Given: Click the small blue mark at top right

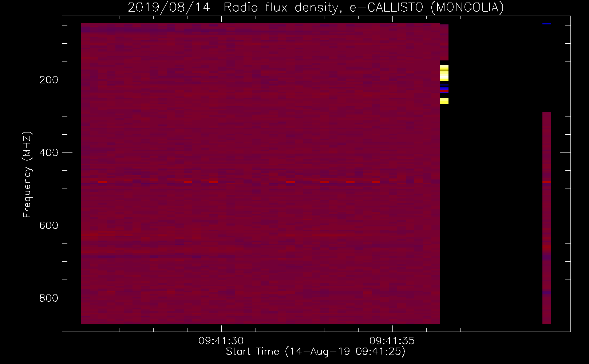Looking at the screenshot, I should click(546, 24).
